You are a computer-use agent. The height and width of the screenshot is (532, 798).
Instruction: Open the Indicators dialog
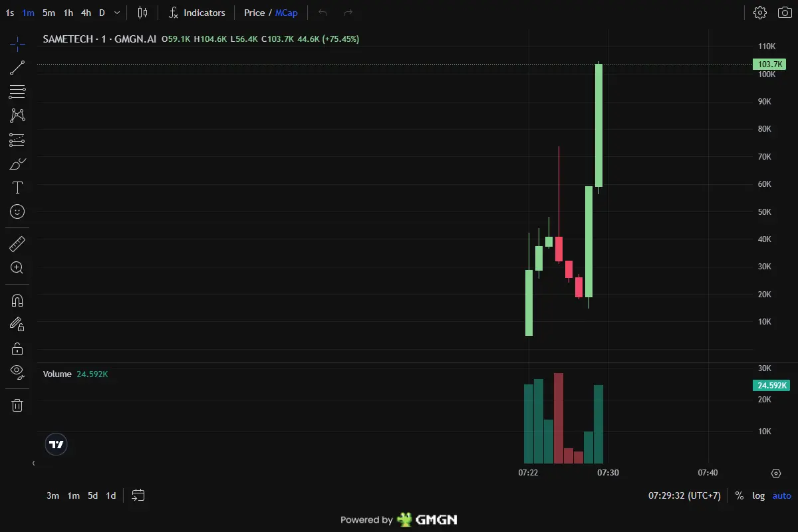click(197, 13)
